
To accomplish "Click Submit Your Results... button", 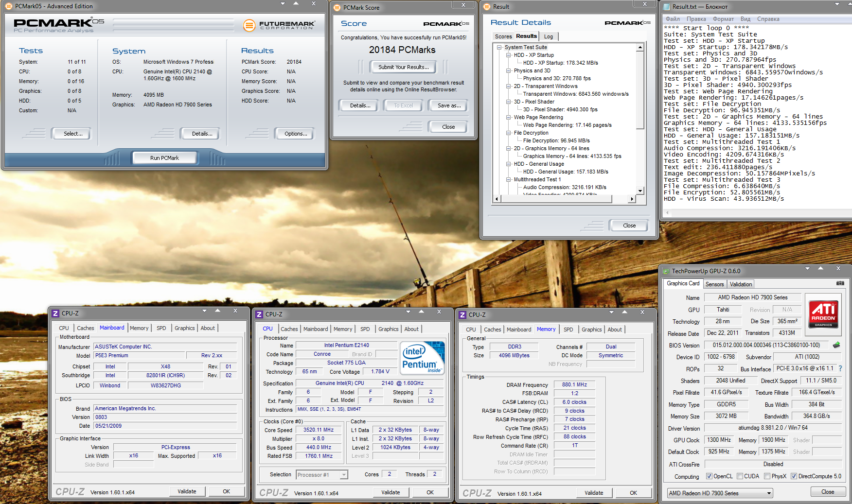I will pos(403,67).
